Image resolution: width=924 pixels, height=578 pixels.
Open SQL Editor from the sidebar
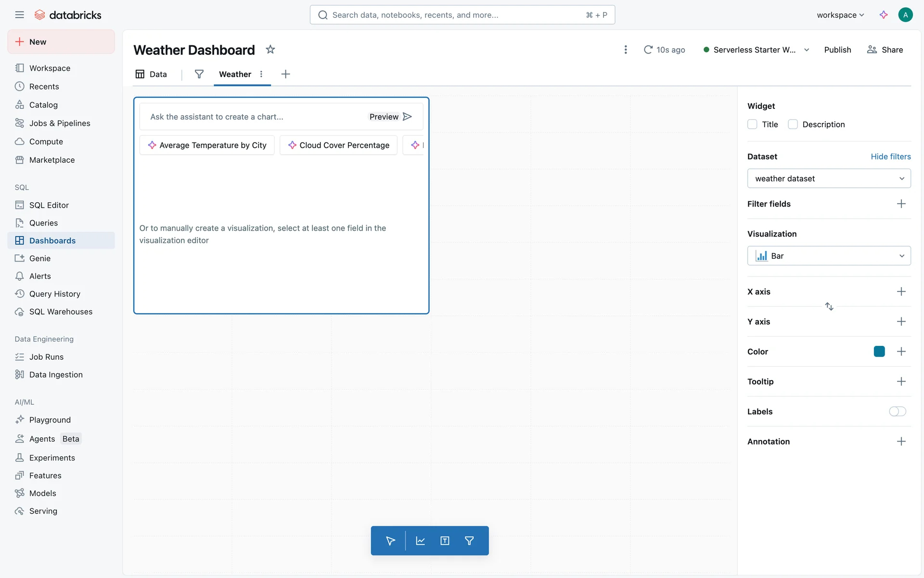coord(49,205)
